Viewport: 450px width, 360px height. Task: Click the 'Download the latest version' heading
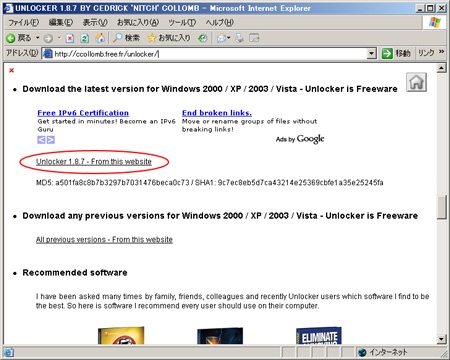click(x=210, y=89)
